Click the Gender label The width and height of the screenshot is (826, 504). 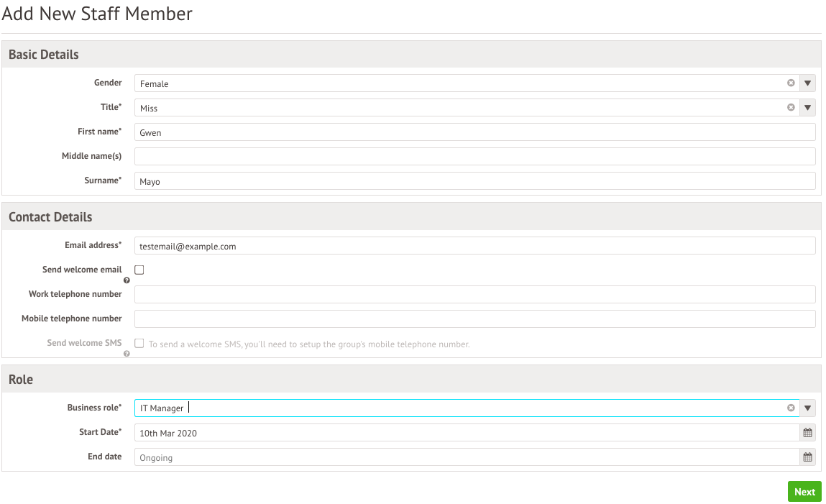pos(108,83)
